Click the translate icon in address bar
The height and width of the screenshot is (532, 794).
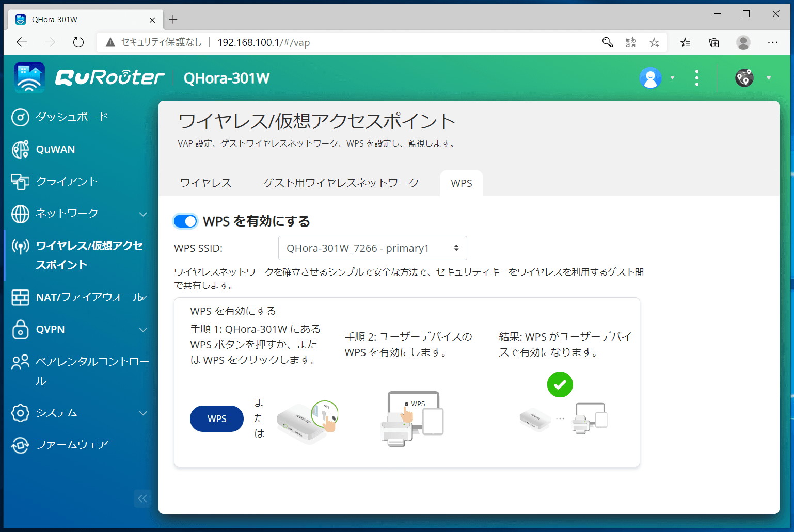pyautogui.click(x=631, y=42)
